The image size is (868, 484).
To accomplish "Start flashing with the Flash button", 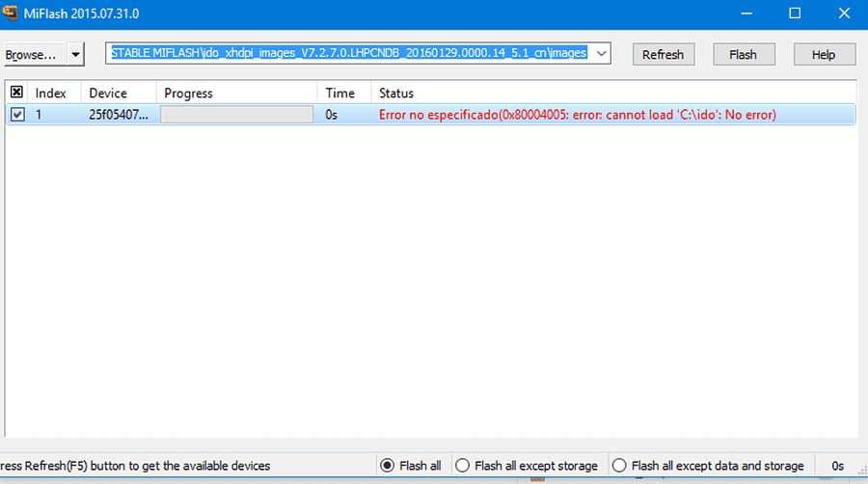I will (744, 55).
